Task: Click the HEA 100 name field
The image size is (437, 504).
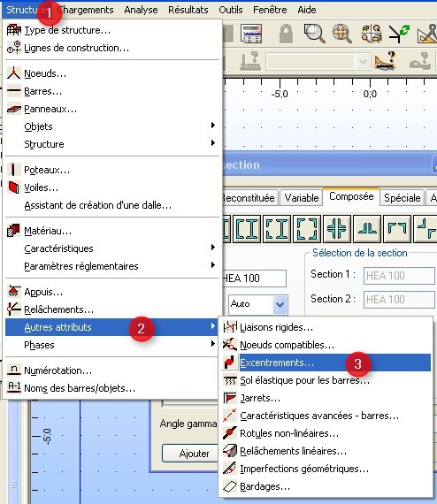Action: pyautogui.click(x=254, y=279)
